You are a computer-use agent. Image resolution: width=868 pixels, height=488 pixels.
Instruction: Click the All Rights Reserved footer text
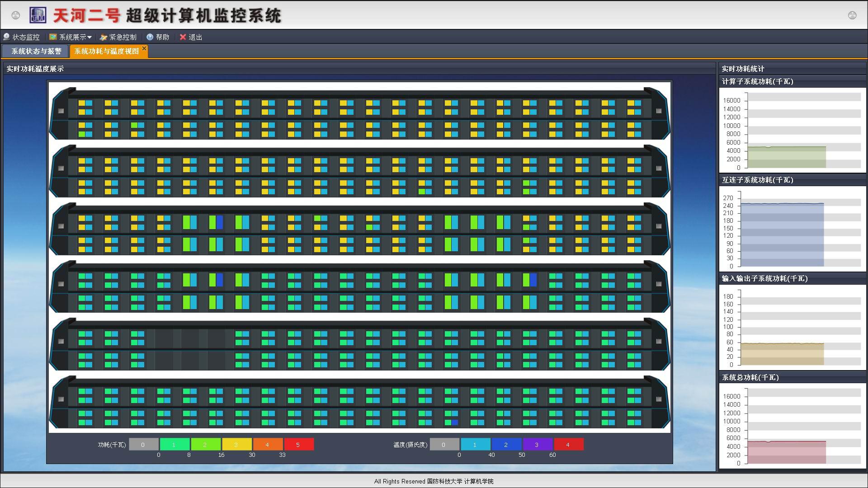pyautogui.click(x=434, y=481)
